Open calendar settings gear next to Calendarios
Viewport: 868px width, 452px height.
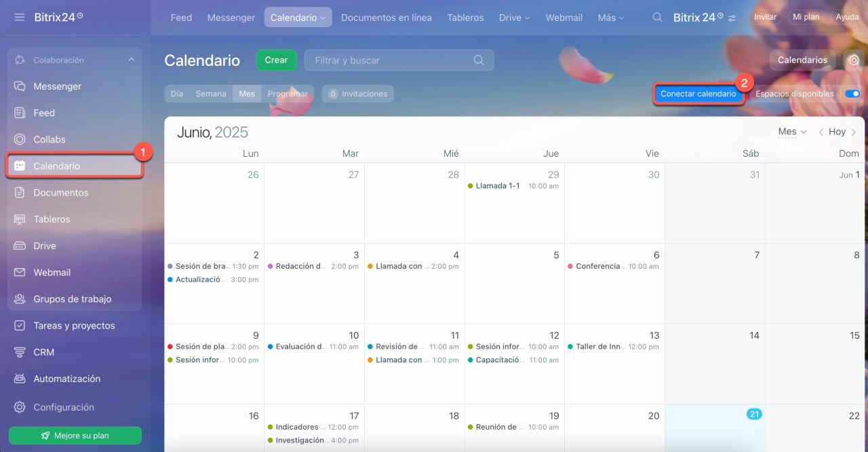[x=854, y=60]
